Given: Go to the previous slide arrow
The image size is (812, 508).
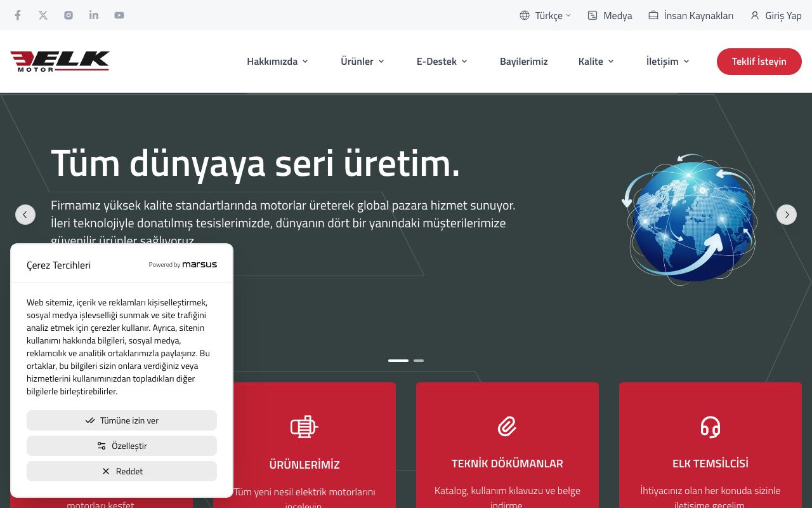Looking at the screenshot, I should coord(25,215).
